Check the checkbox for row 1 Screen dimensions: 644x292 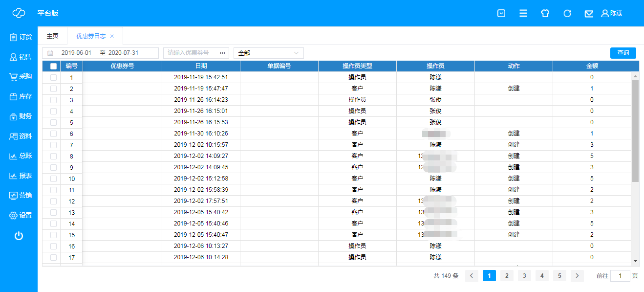pyautogui.click(x=53, y=77)
